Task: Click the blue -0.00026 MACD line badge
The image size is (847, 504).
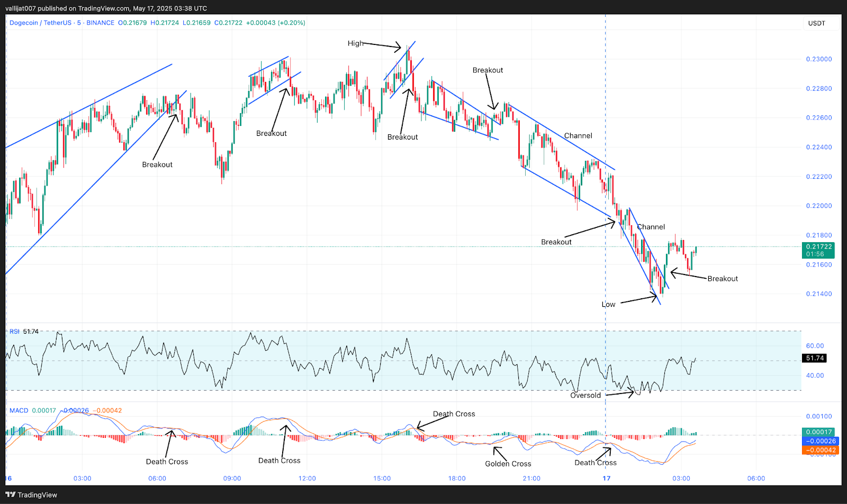Action: pyautogui.click(x=821, y=441)
